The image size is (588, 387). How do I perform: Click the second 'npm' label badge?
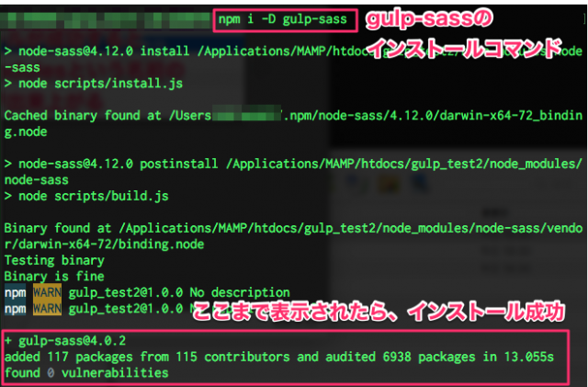[x=15, y=308]
